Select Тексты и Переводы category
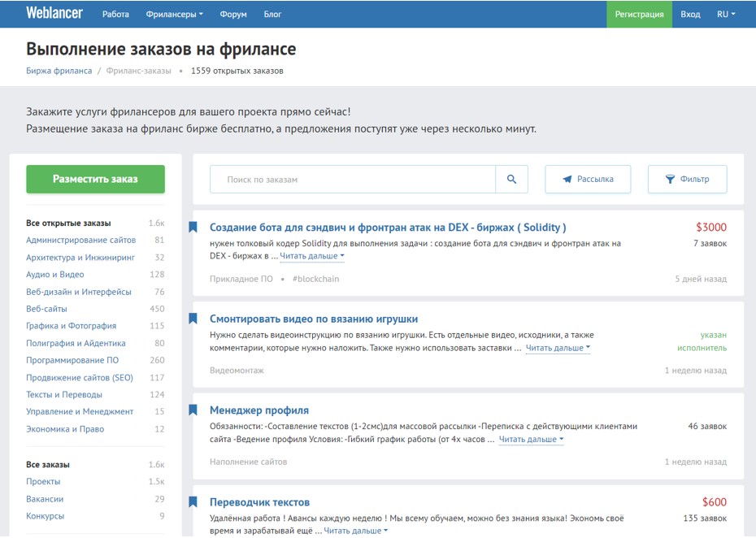The width and height of the screenshot is (756, 538). tap(64, 394)
